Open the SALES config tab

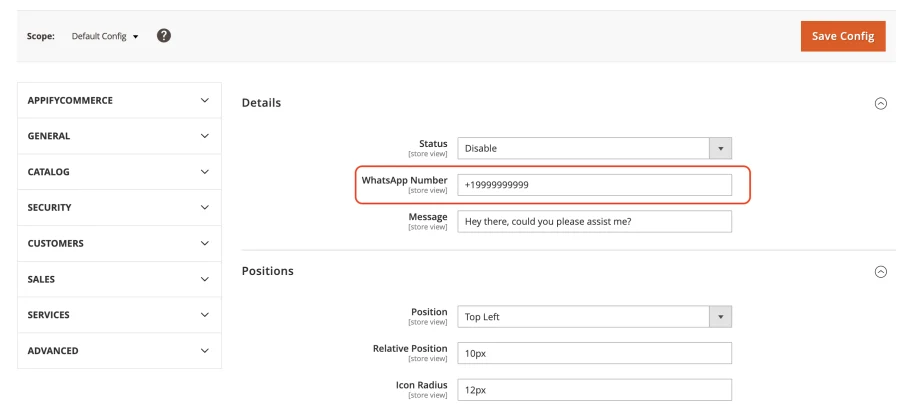pos(119,279)
